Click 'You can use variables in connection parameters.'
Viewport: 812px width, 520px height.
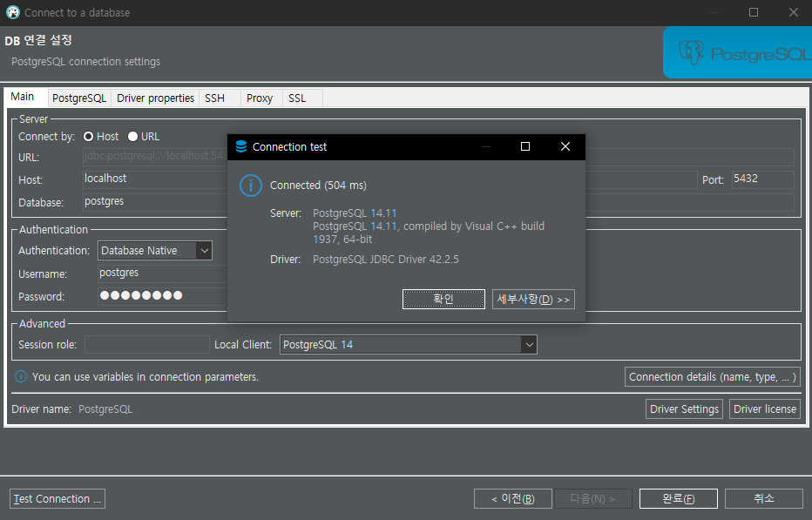[145, 377]
